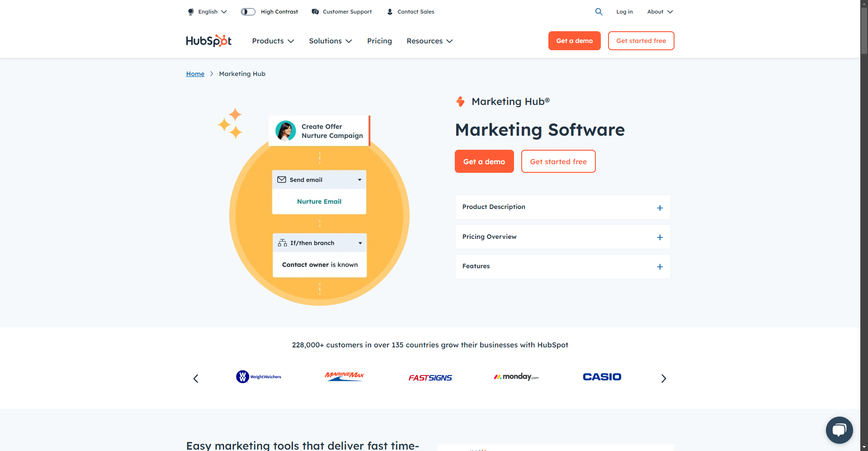Click Marketing Hub breadcrumb text

pos(242,74)
